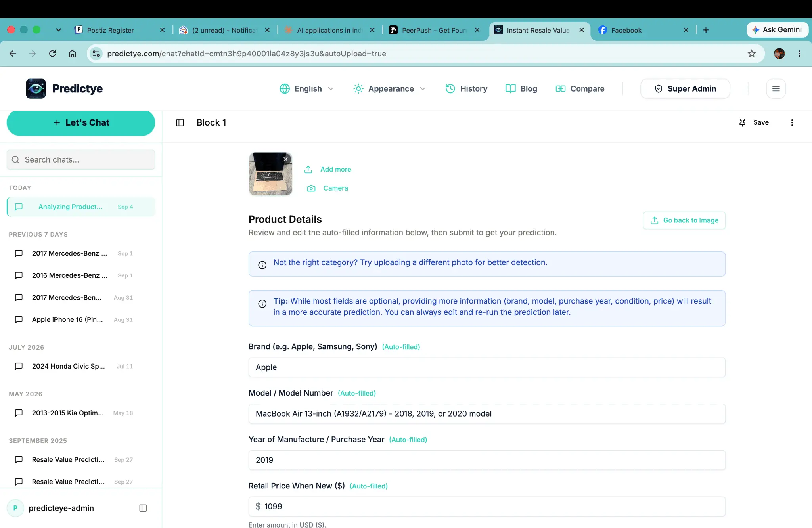812x528 pixels.
Task: Remove the uploaded MacBook photo via X
Action: click(285, 159)
